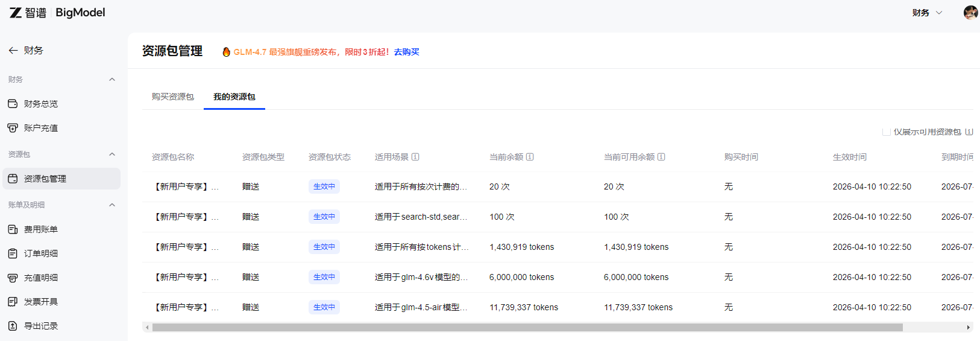Click the 订单明细 icon
Viewport: 980px width, 341px height.
pyautogui.click(x=13, y=253)
